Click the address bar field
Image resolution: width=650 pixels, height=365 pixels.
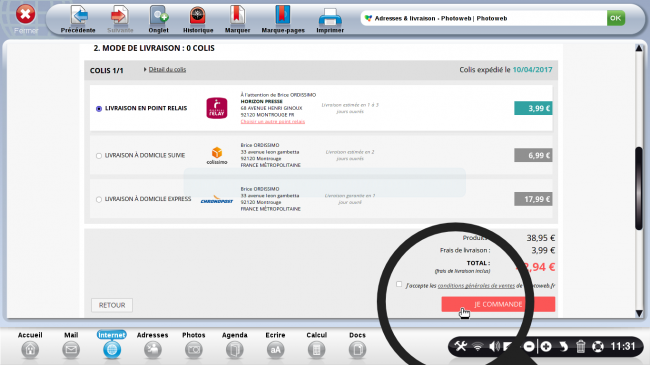(x=483, y=18)
